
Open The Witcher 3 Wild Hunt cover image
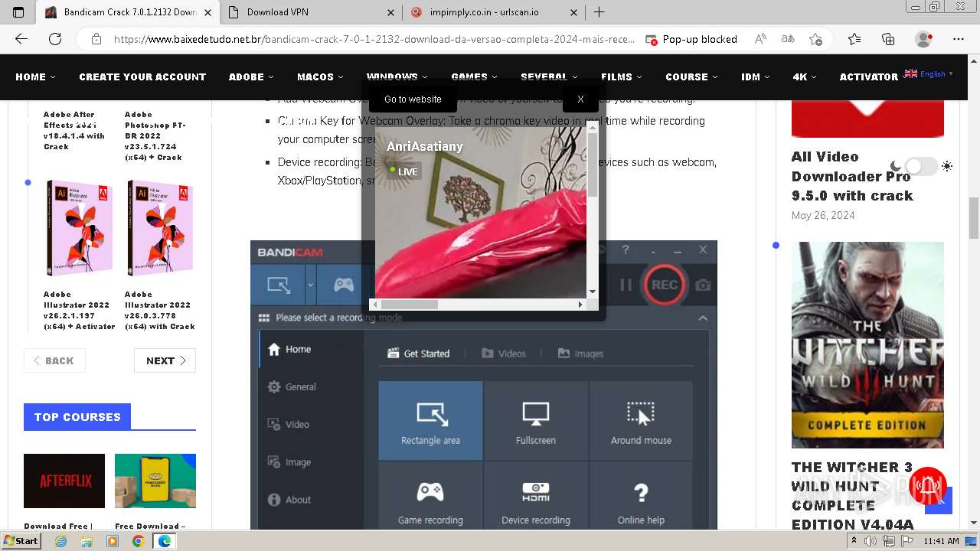click(x=867, y=345)
